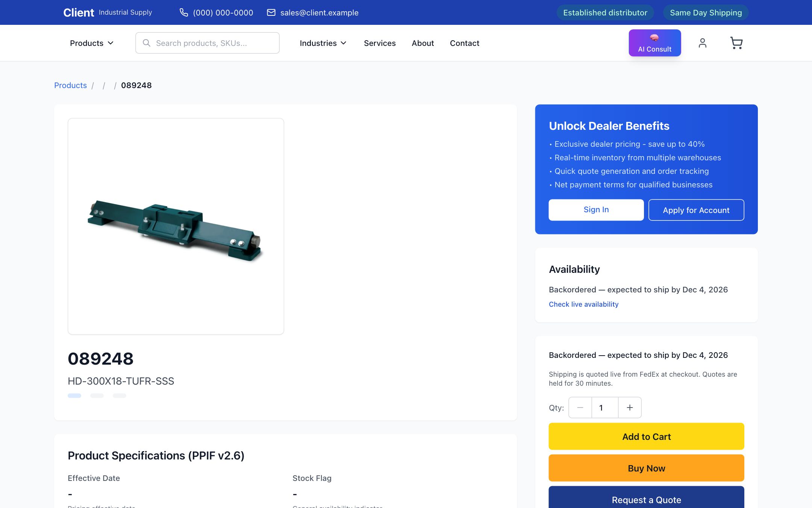Click the Established distributor badge
Screen dimensions: 812x508
(605, 12)
